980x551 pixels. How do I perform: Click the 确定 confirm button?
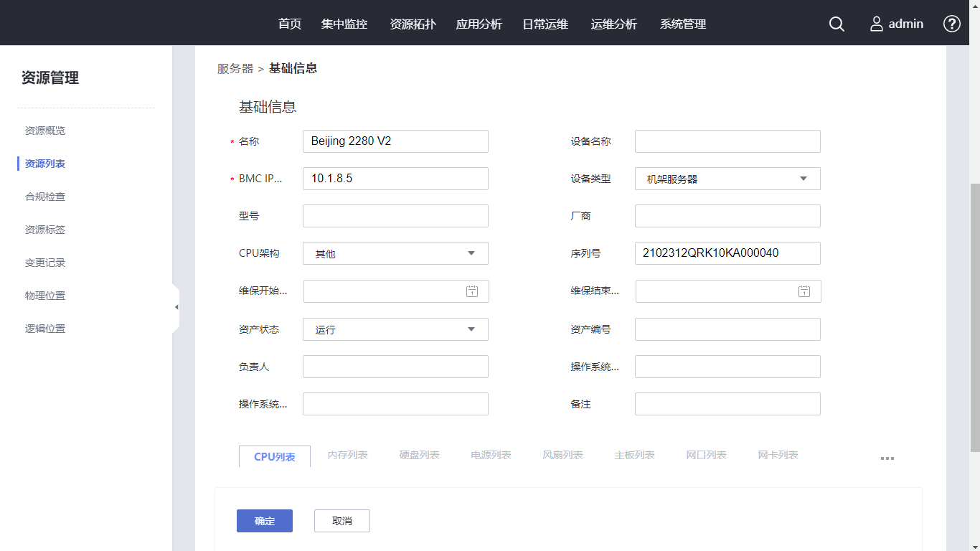click(x=265, y=521)
